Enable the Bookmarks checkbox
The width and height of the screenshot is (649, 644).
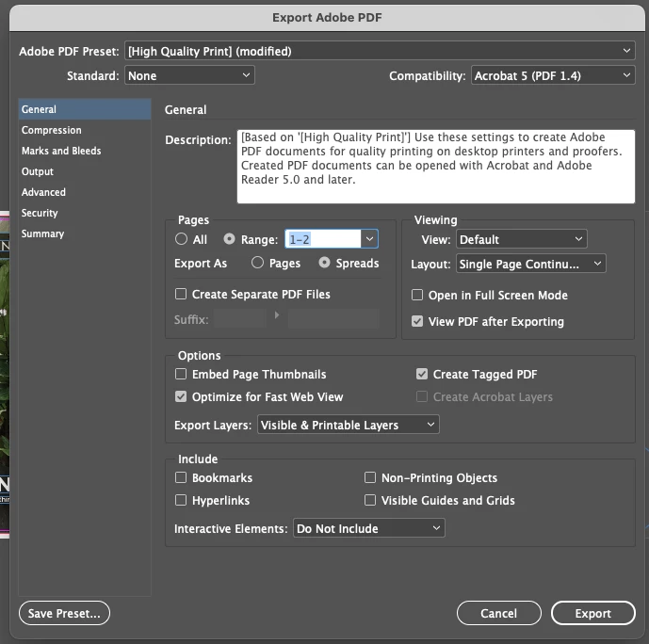coord(181,477)
